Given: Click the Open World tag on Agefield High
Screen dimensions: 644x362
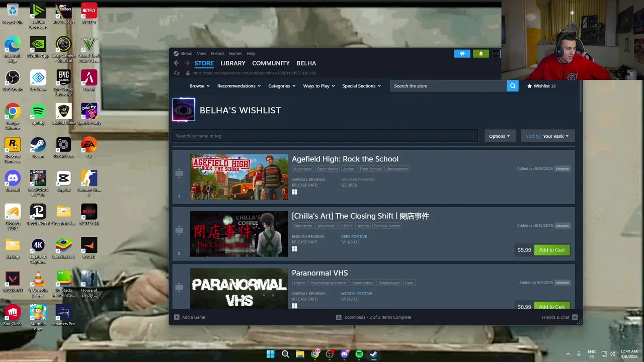Looking at the screenshot, I should pos(327,169).
